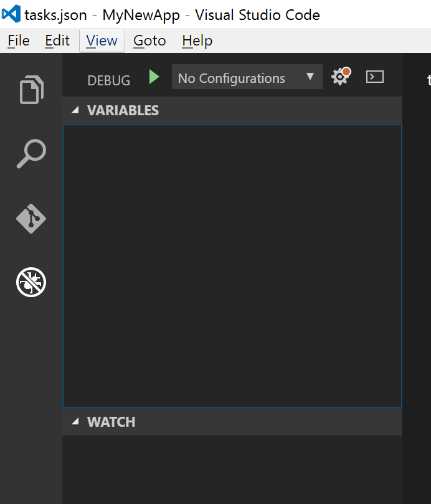Open the Explorer view from the activity bar
Image resolution: width=431 pixels, height=504 pixels.
[31, 89]
